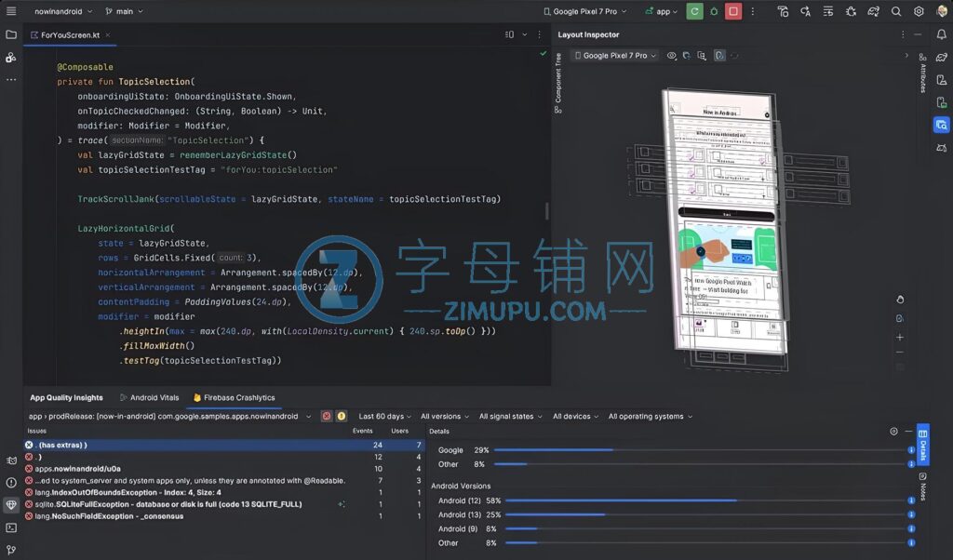Sync project with Gradle files elephant icon
953x560 pixels.
873,11
